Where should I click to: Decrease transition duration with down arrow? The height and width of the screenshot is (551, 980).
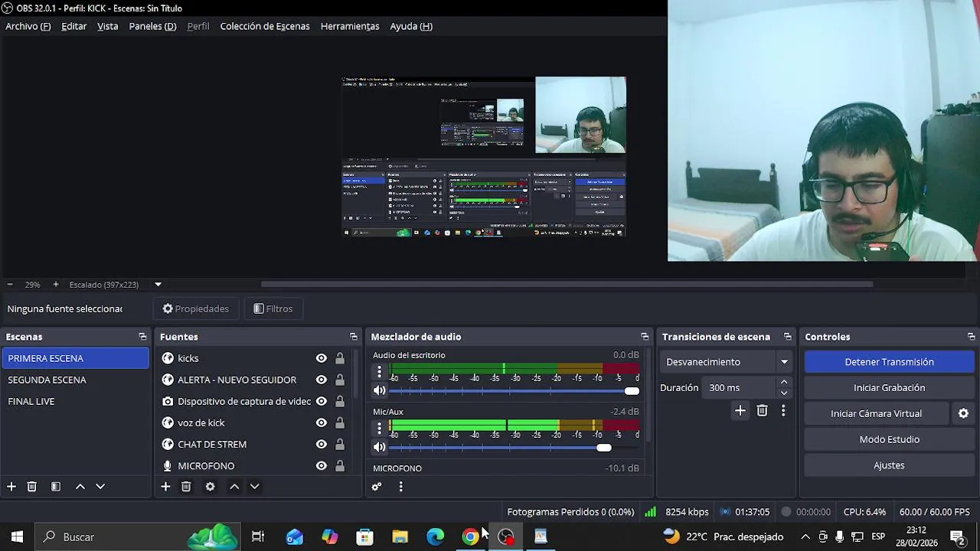[x=784, y=393]
